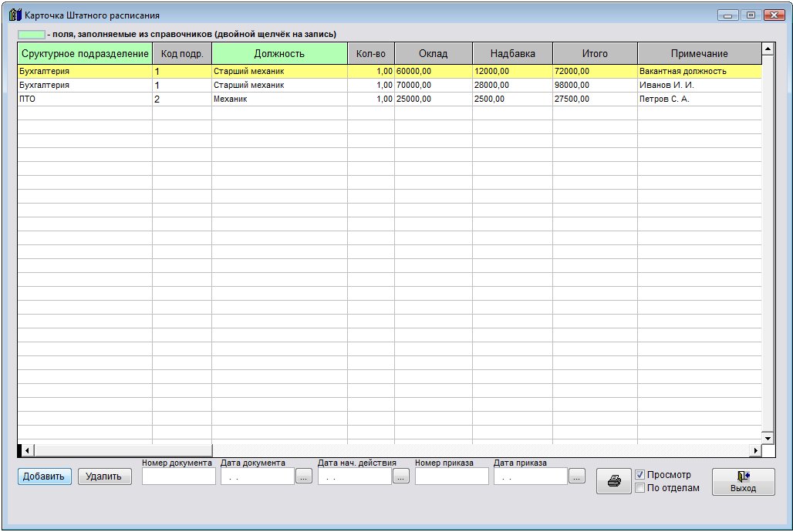This screenshot has height=532, width=793.
Task: Click the Должность column header
Action: (x=280, y=54)
